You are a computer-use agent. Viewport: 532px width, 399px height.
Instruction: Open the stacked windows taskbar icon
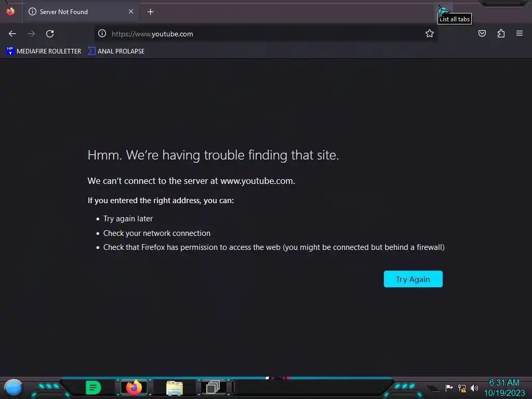[213, 387]
